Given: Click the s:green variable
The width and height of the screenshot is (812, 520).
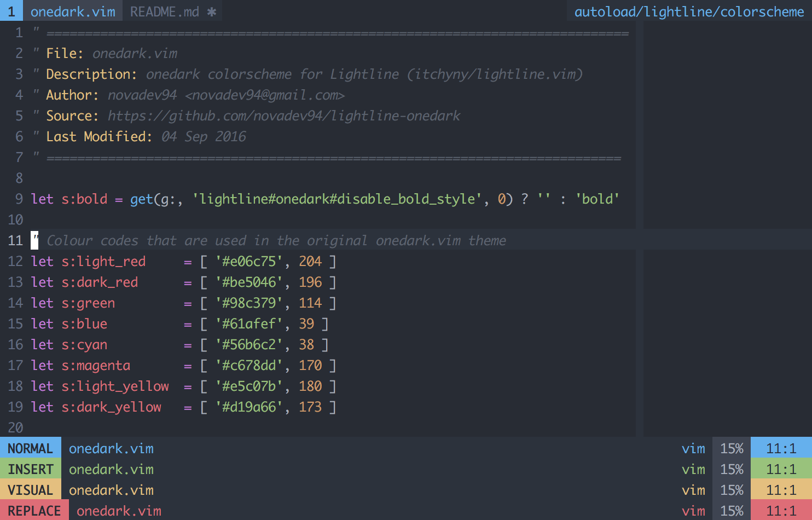Looking at the screenshot, I should tap(88, 303).
